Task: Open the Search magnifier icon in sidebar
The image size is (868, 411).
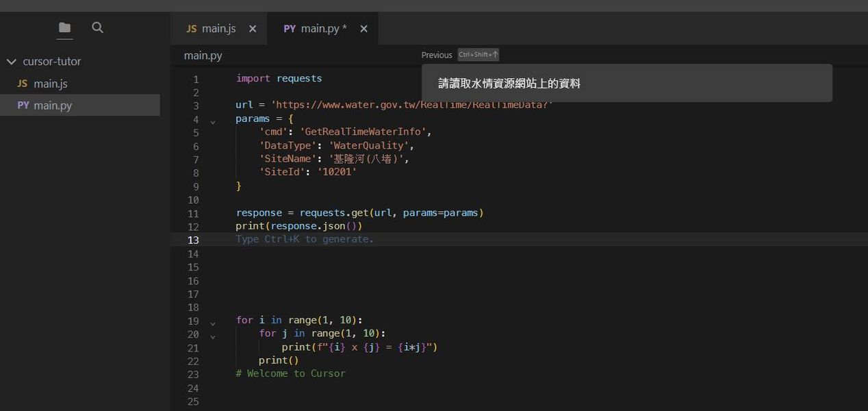Action: (x=97, y=27)
